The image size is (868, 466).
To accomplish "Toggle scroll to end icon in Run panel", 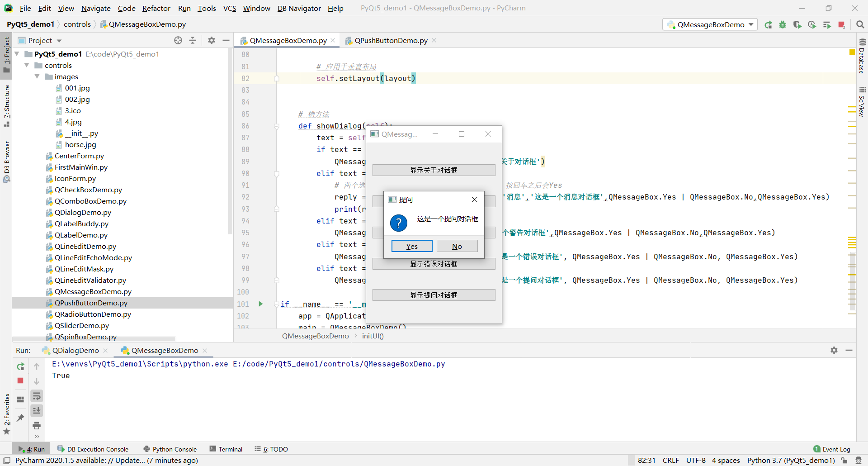I will 37,410.
